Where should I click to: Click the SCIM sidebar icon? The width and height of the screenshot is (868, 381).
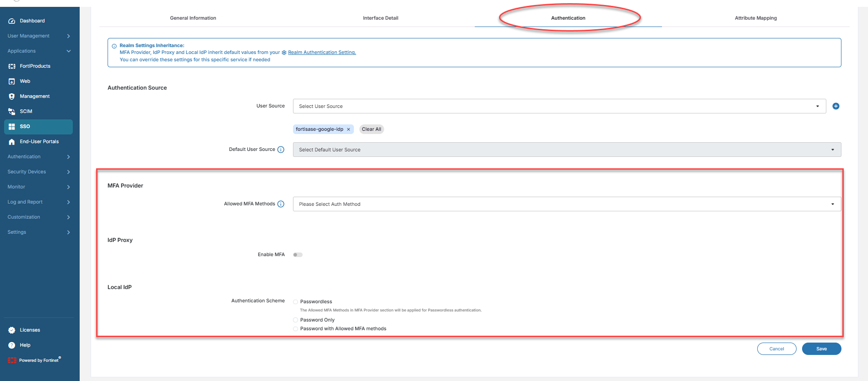point(12,112)
